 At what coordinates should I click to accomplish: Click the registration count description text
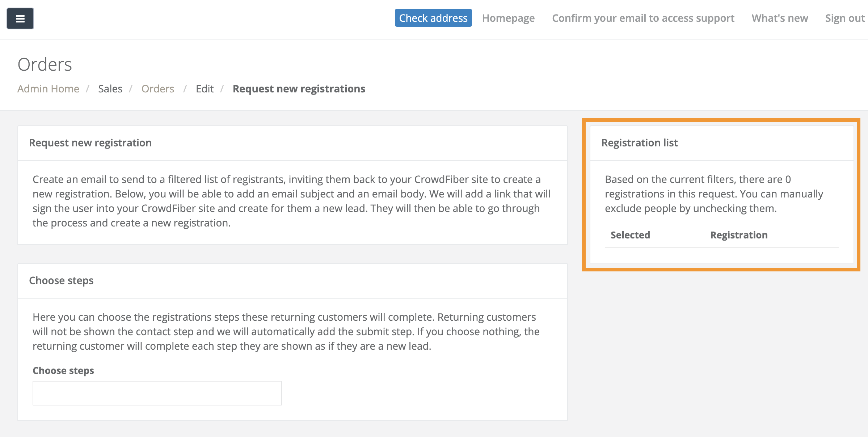pyautogui.click(x=714, y=194)
